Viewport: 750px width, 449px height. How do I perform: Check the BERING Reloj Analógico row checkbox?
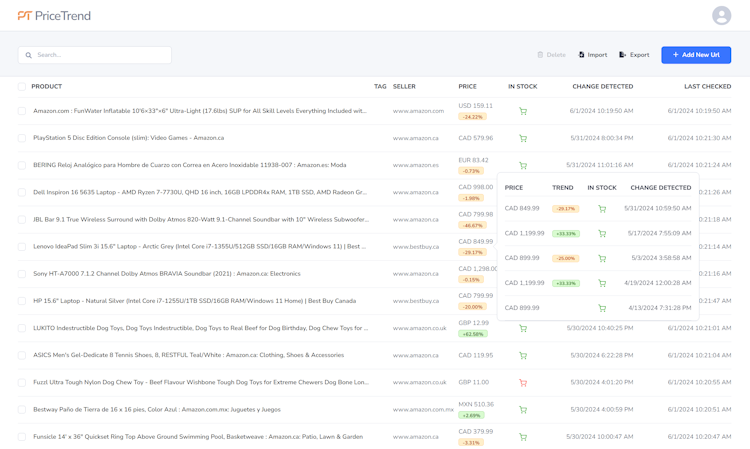click(22, 165)
